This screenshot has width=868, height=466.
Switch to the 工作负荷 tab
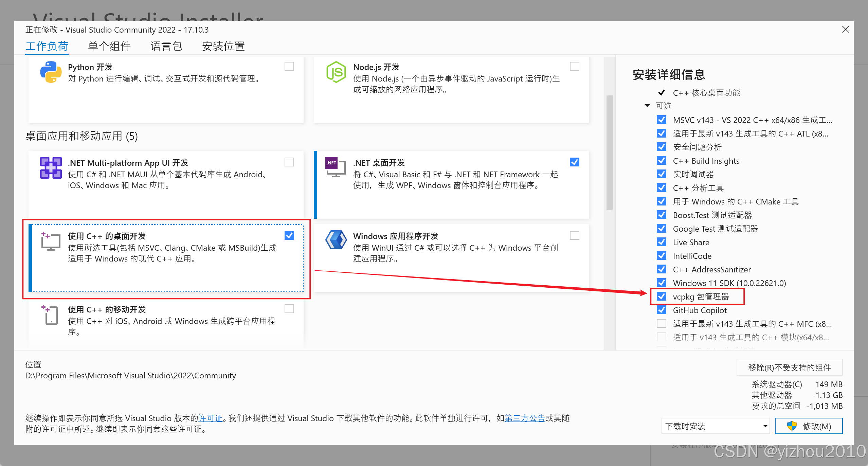47,46
